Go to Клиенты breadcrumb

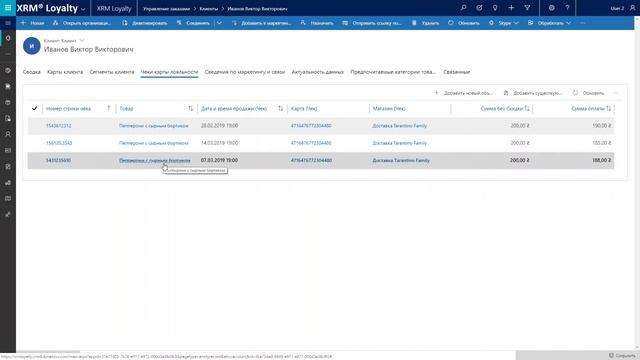[209, 9]
